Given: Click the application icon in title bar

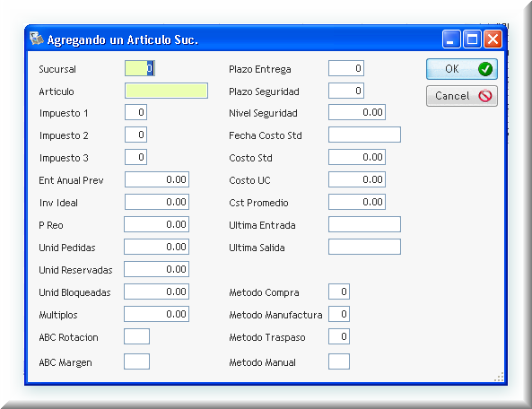Looking at the screenshot, I should (36, 39).
